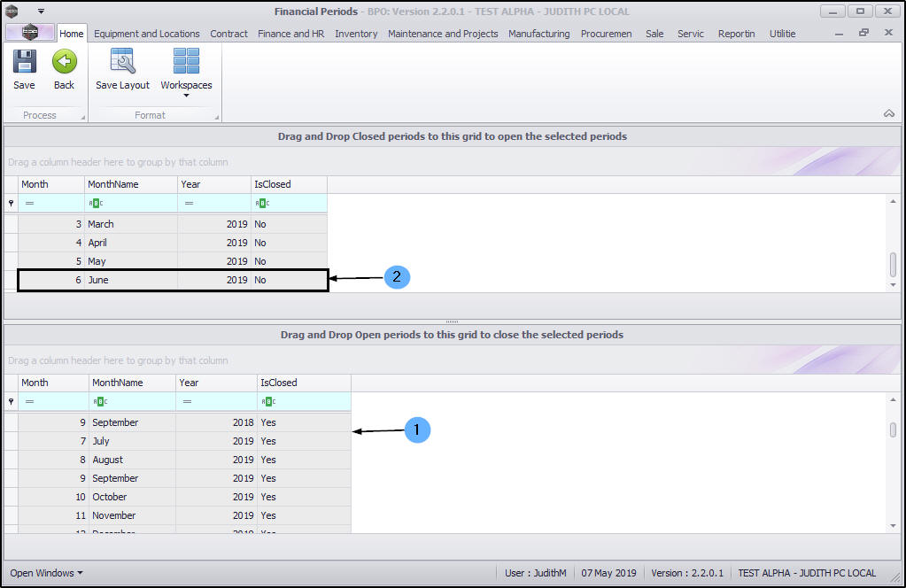Click Month column header in open periods grid

point(50,184)
